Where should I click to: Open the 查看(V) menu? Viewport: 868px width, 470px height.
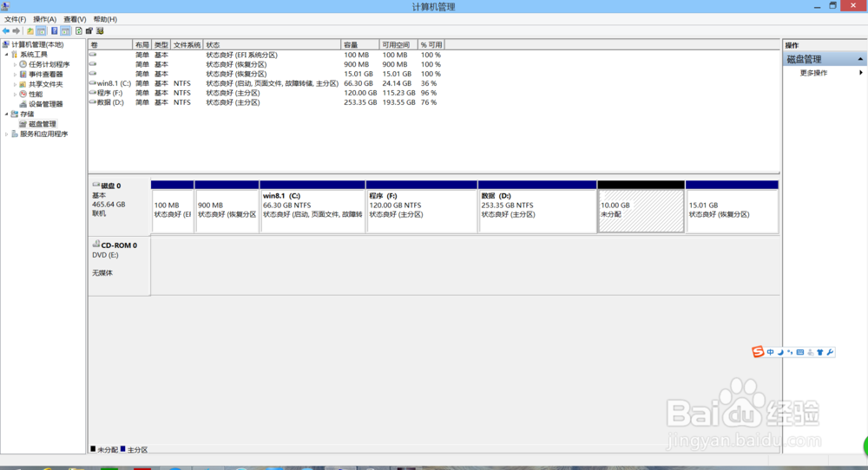pyautogui.click(x=75, y=19)
